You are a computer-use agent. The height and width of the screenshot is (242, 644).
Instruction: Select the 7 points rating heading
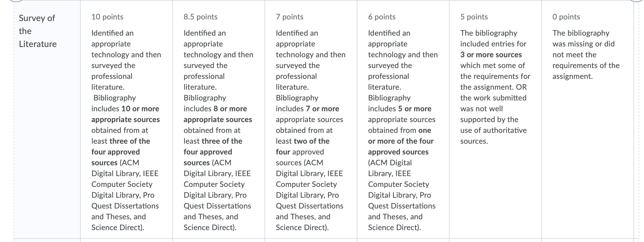289,17
